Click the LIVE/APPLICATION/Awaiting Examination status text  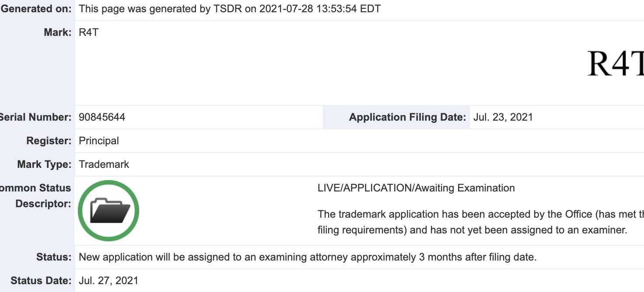pos(416,188)
